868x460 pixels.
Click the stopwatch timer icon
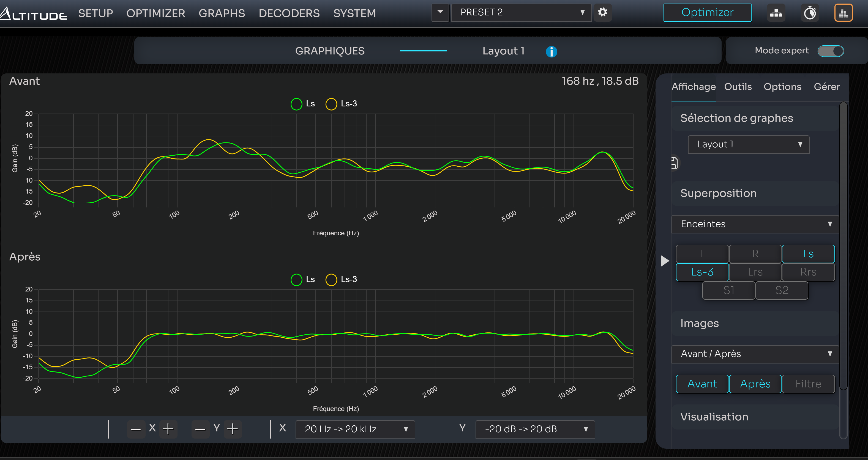(x=810, y=13)
